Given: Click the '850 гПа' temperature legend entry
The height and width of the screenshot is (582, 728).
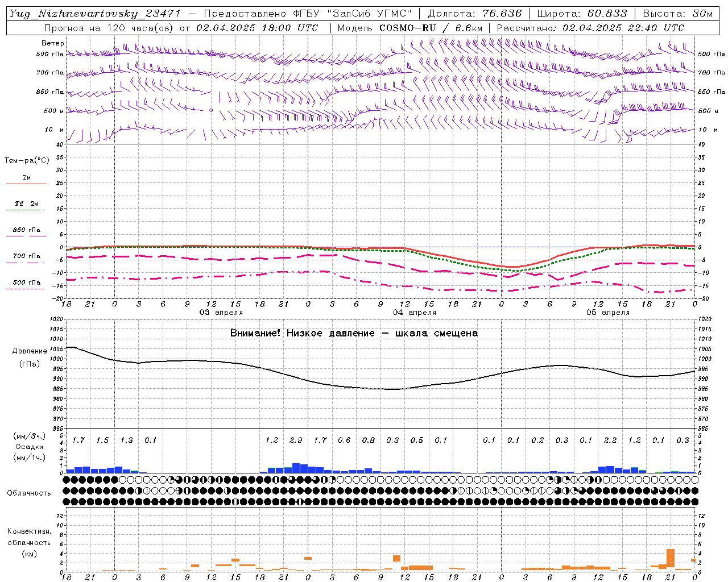Looking at the screenshot, I should tap(27, 230).
